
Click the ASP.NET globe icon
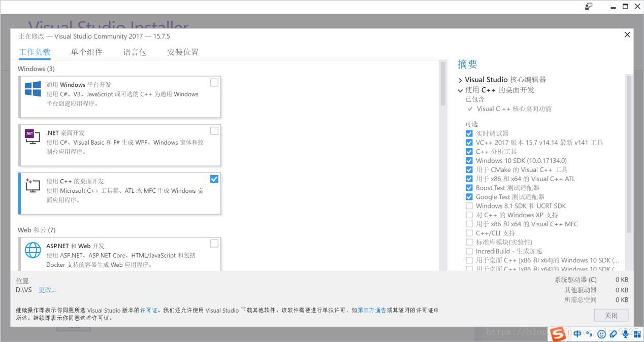(33, 250)
